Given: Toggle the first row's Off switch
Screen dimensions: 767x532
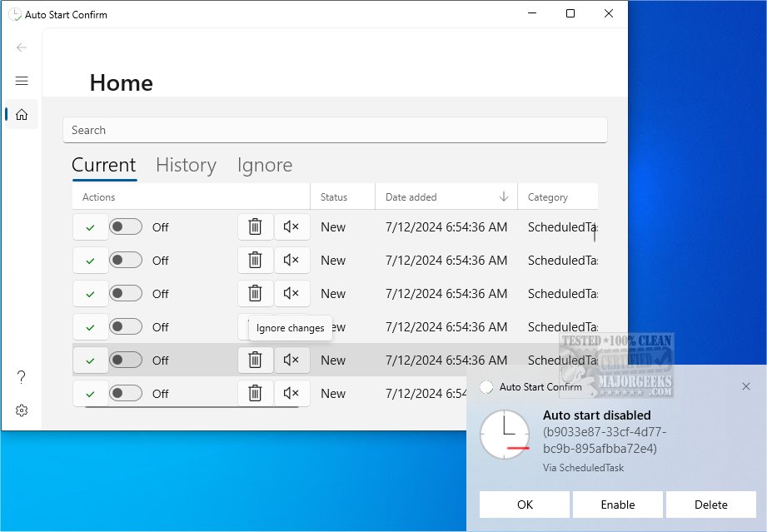Looking at the screenshot, I should 126,227.
